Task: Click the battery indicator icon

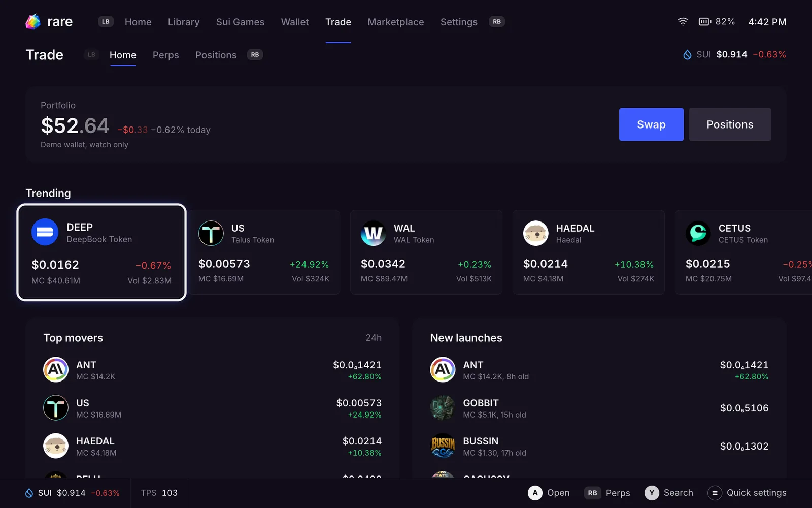Action: coord(705,22)
